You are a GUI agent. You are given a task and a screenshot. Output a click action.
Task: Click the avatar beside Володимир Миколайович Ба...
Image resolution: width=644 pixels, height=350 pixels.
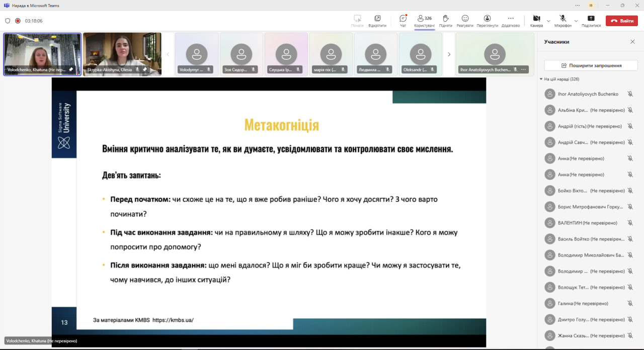click(550, 255)
